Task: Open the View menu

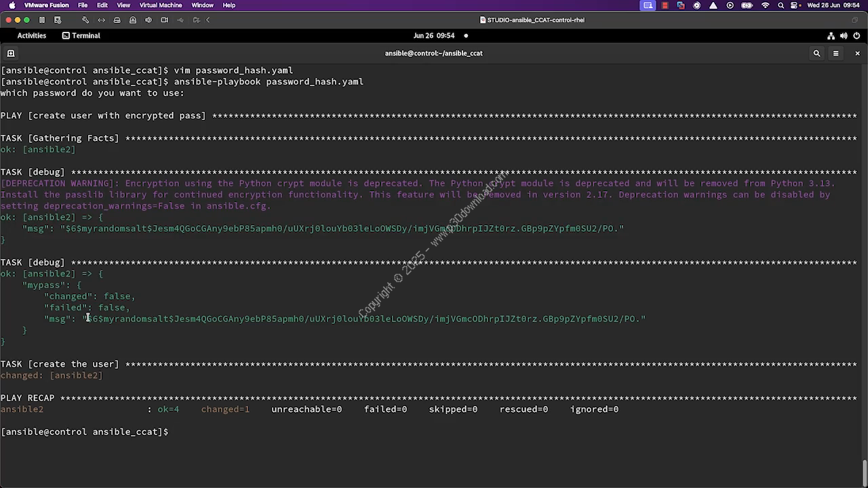Action: click(x=123, y=5)
